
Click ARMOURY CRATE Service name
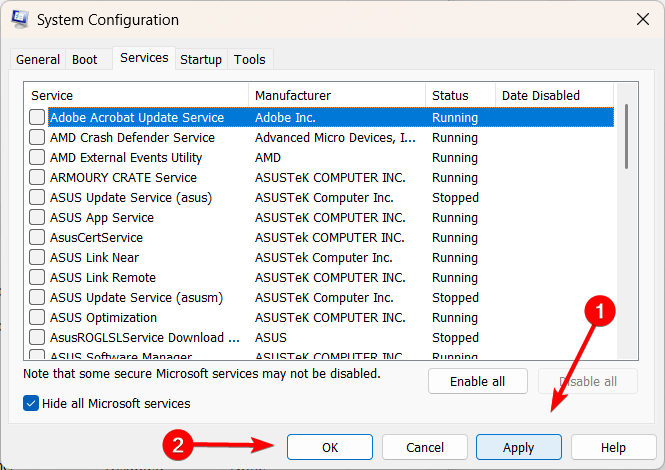coord(123,177)
